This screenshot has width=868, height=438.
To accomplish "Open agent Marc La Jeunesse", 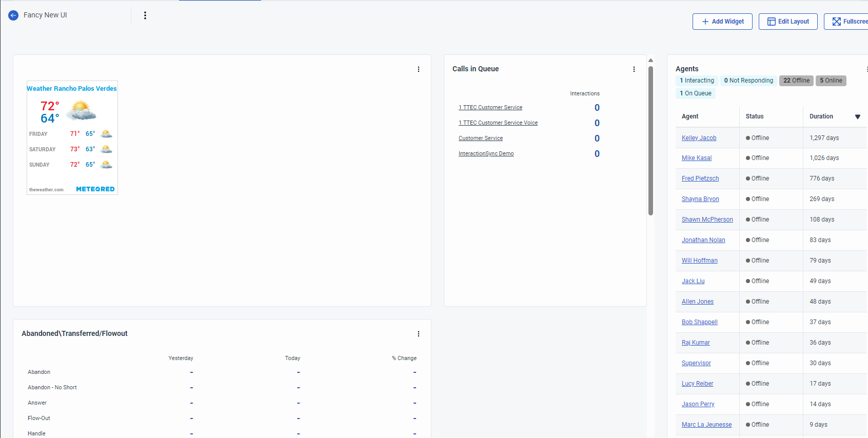I will click(x=707, y=425).
